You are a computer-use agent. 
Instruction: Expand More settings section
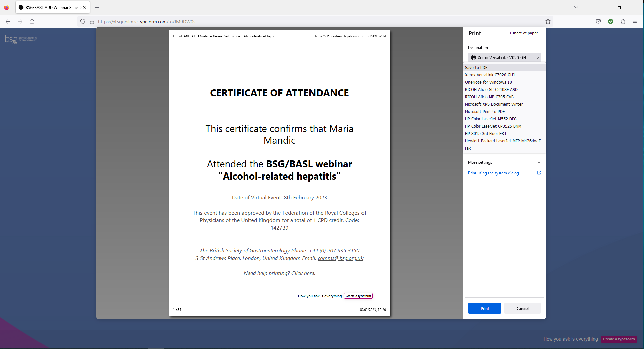point(504,162)
